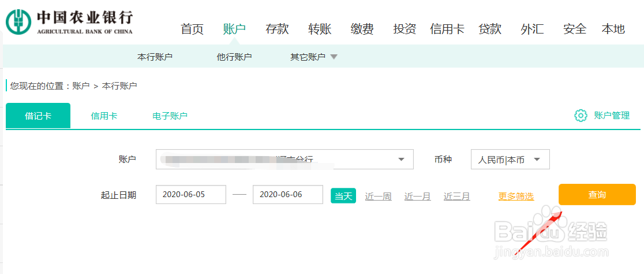The width and height of the screenshot is (644, 274).
Task: Open the 信用卡 top menu
Action: pyautogui.click(x=447, y=29)
